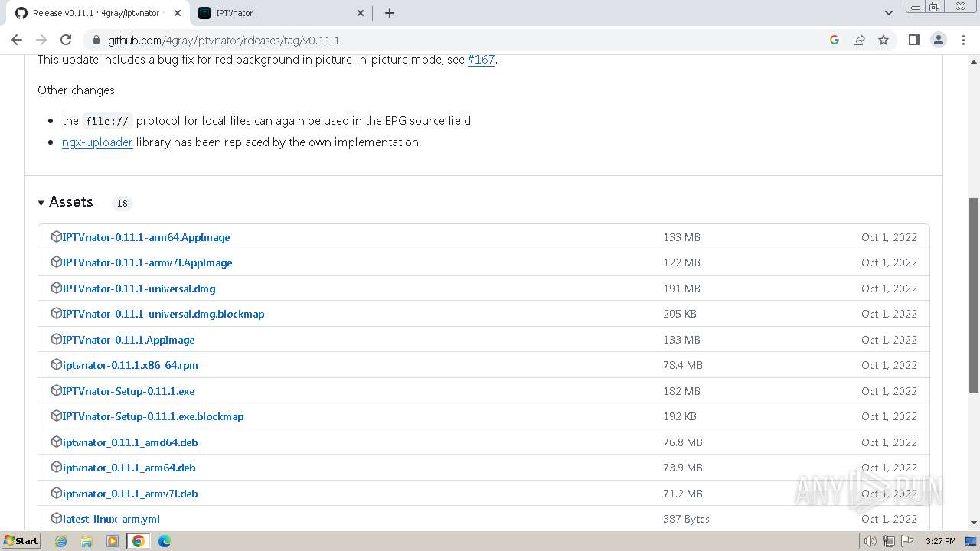Screen dimensions: 980x551
Task: Click the package icon beside Setup-0.11.1.exe.blockmap
Action: coord(56,416)
